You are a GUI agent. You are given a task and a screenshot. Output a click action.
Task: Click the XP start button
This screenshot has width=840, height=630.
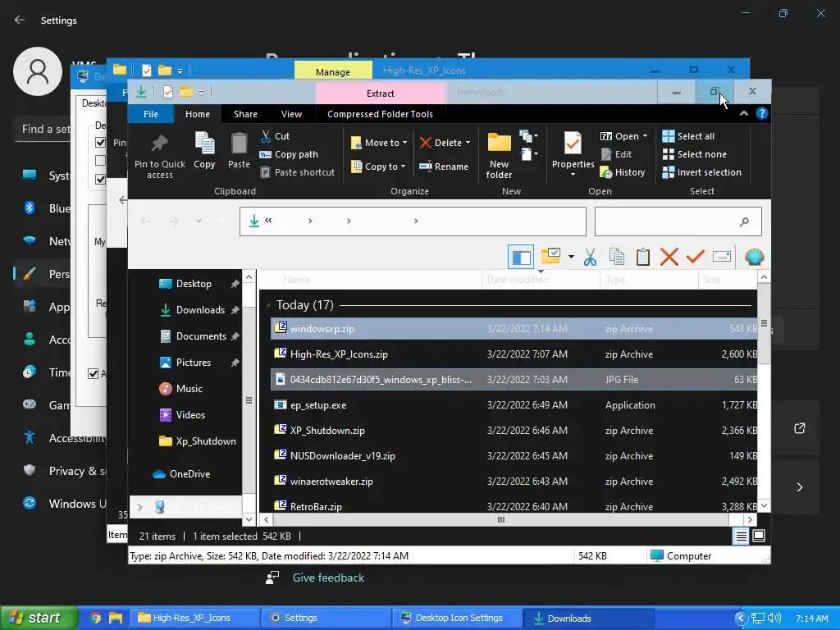[x=39, y=618]
